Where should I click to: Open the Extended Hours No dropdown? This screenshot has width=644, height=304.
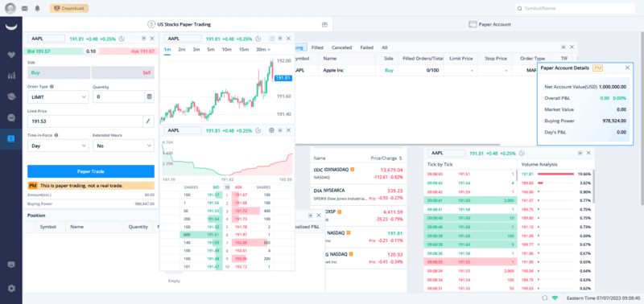point(124,146)
